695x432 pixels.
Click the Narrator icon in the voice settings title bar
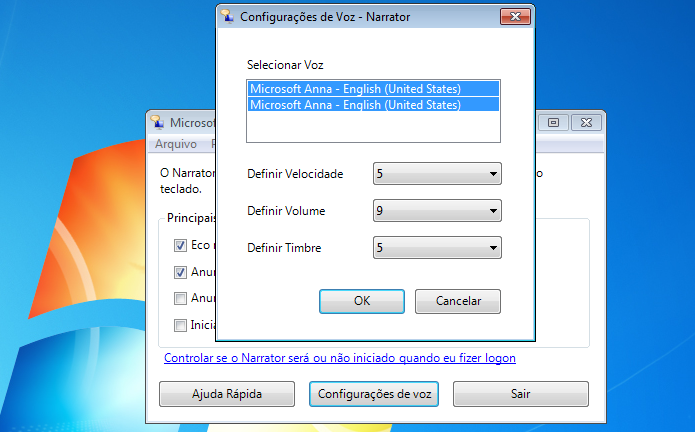click(227, 16)
